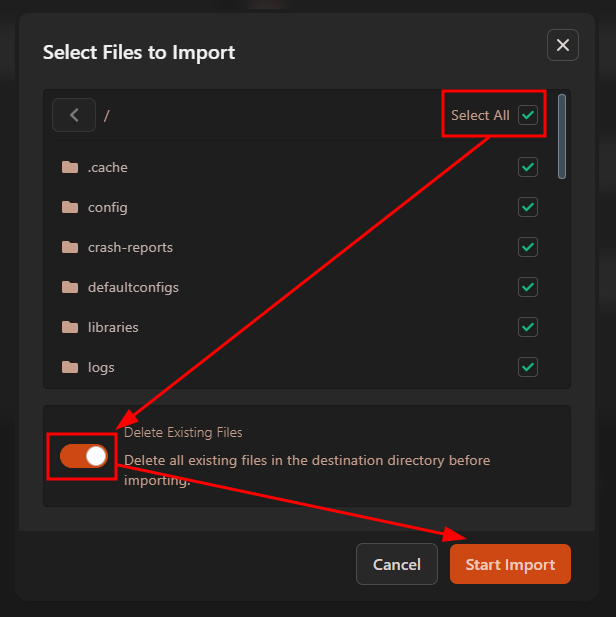Image resolution: width=616 pixels, height=617 pixels.
Task: Click the libraries folder icon
Action: (x=70, y=327)
